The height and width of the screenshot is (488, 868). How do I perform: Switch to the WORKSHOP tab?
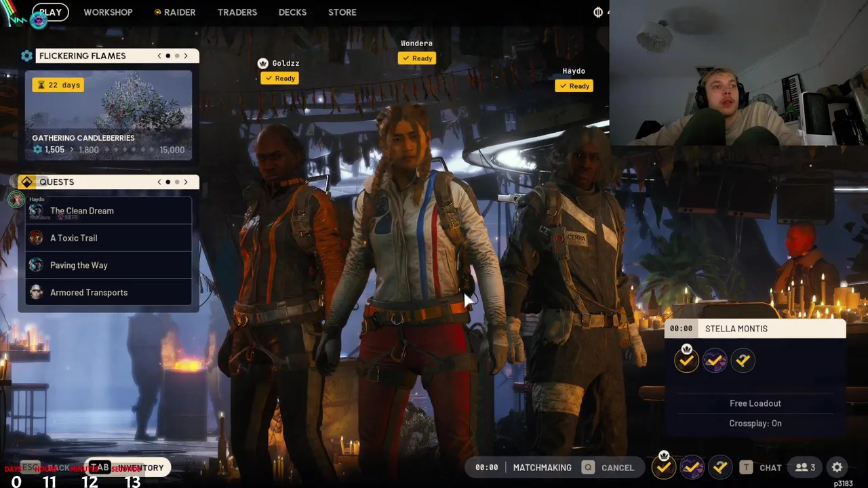pos(108,12)
